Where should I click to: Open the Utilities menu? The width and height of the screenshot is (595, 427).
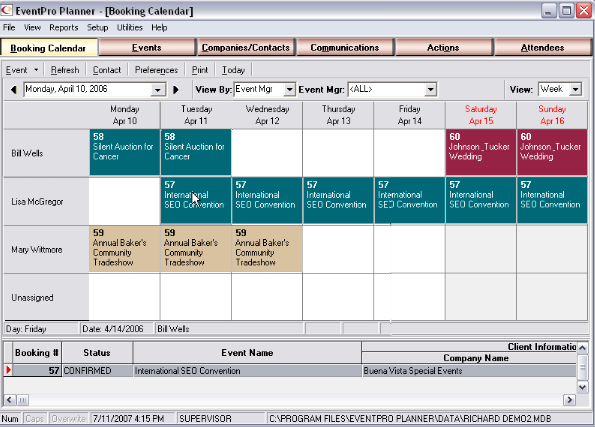130,28
